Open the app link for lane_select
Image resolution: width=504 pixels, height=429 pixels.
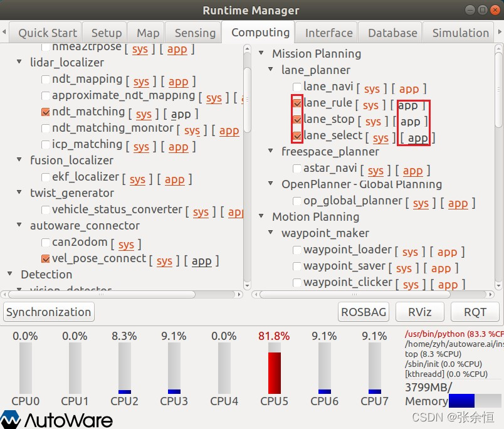pyautogui.click(x=418, y=138)
